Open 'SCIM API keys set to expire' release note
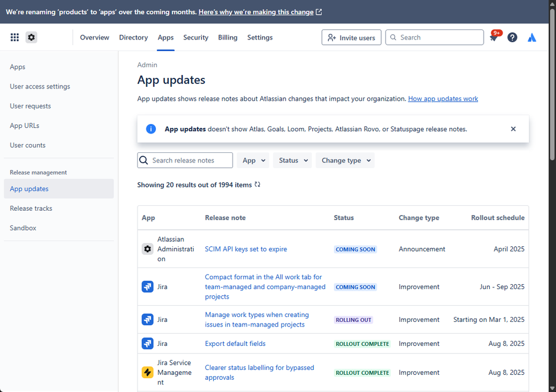Image resolution: width=556 pixels, height=392 pixels. 246,249
